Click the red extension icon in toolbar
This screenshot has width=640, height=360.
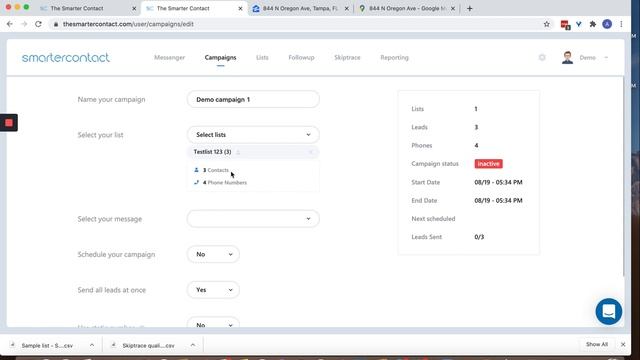click(565, 24)
